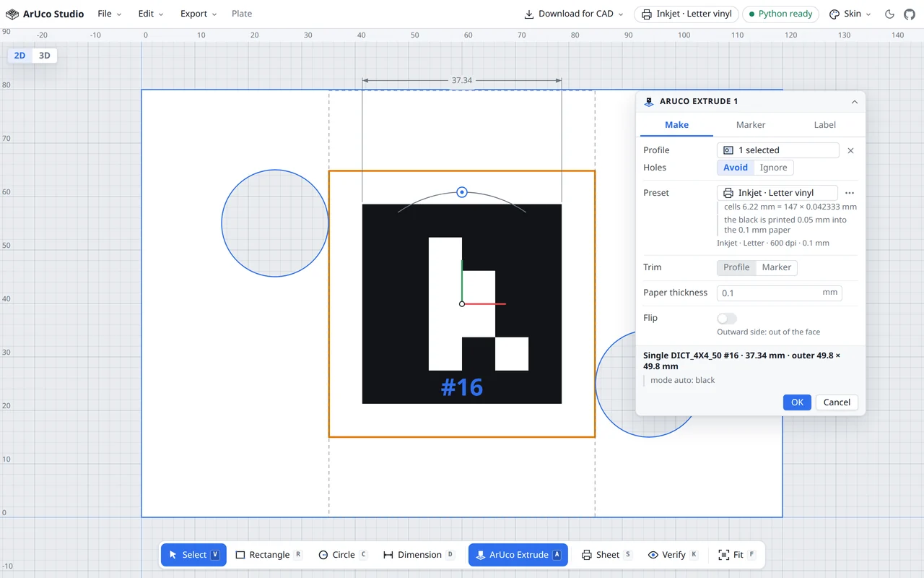The width and height of the screenshot is (924, 578).
Task: Click the Fit view tool
Action: 736,555
